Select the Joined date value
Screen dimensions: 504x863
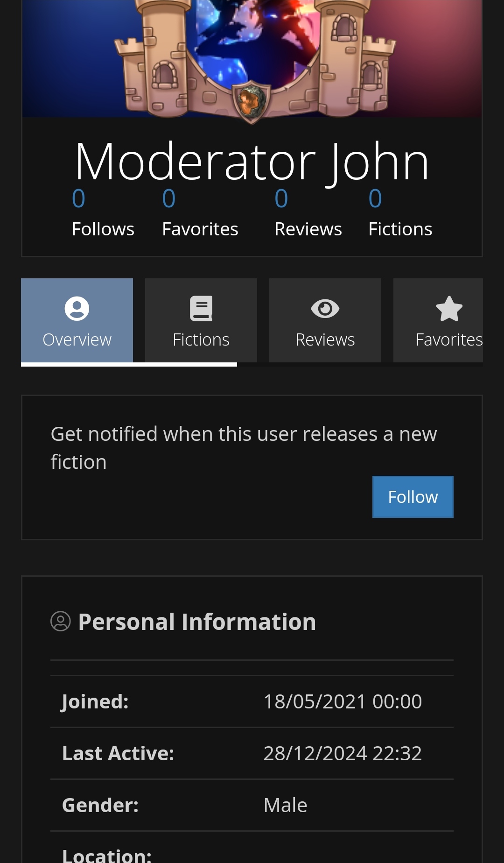click(343, 701)
